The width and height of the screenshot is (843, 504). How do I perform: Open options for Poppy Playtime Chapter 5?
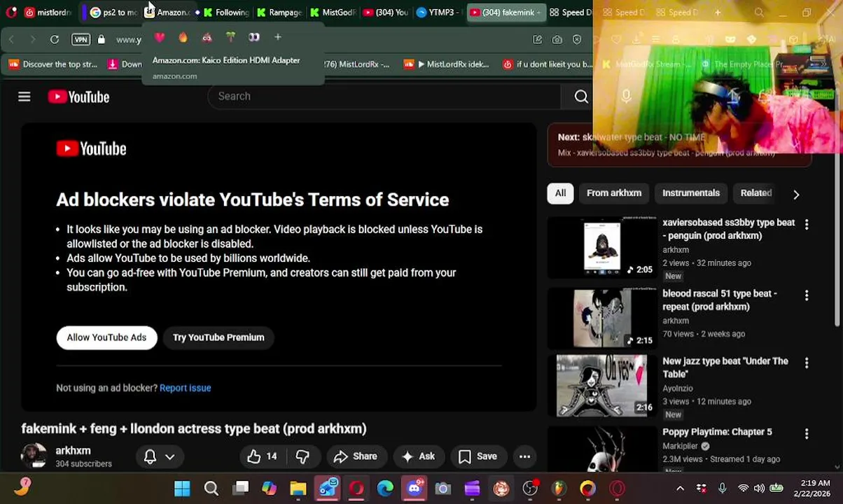(x=807, y=434)
